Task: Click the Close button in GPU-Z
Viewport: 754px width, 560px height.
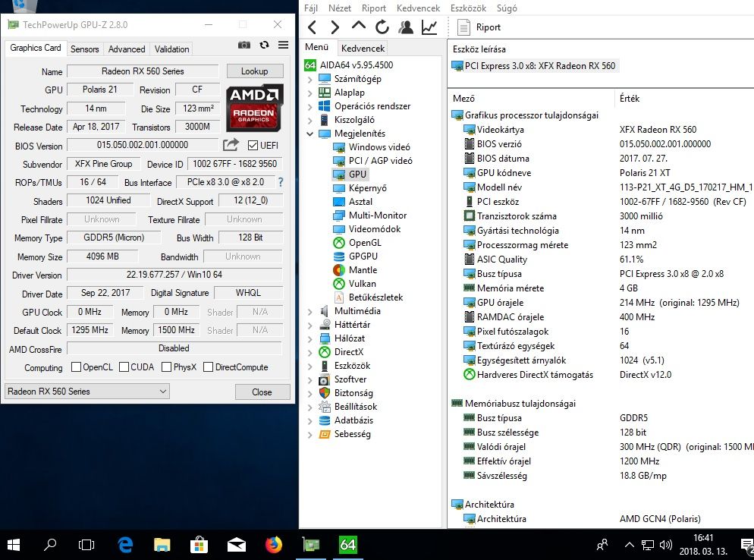Action: click(262, 392)
